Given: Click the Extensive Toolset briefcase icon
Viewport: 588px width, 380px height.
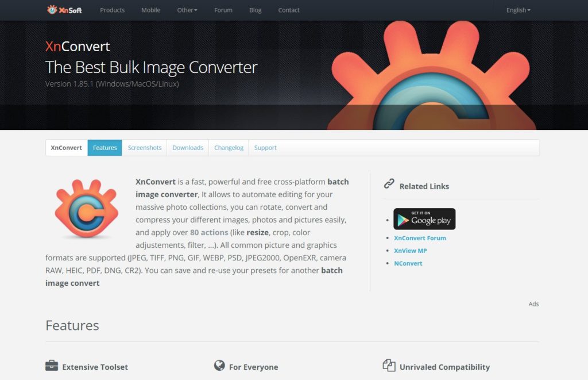Looking at the screenshot, I should click(52, 366).
